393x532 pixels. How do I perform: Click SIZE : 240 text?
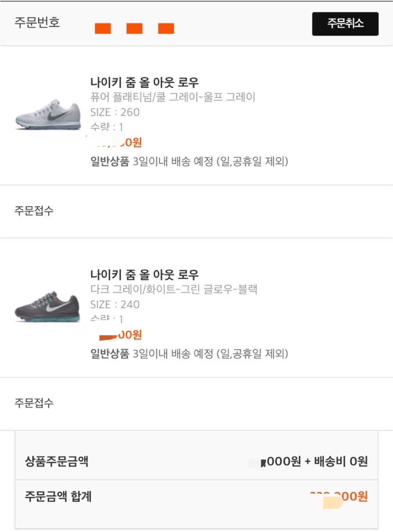[115, 304]
